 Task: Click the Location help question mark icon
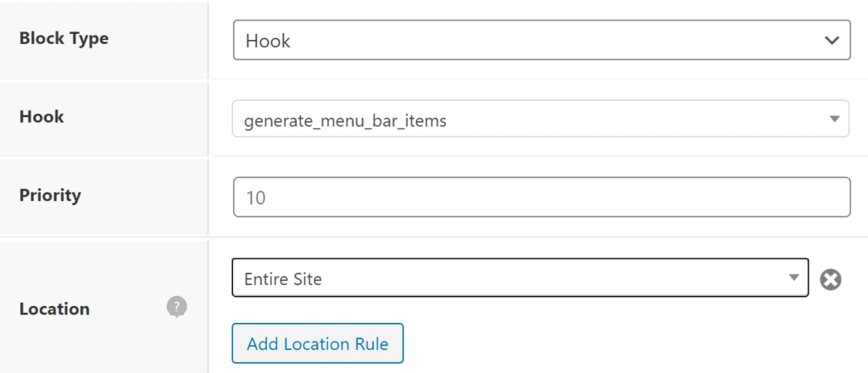point(176,308)
